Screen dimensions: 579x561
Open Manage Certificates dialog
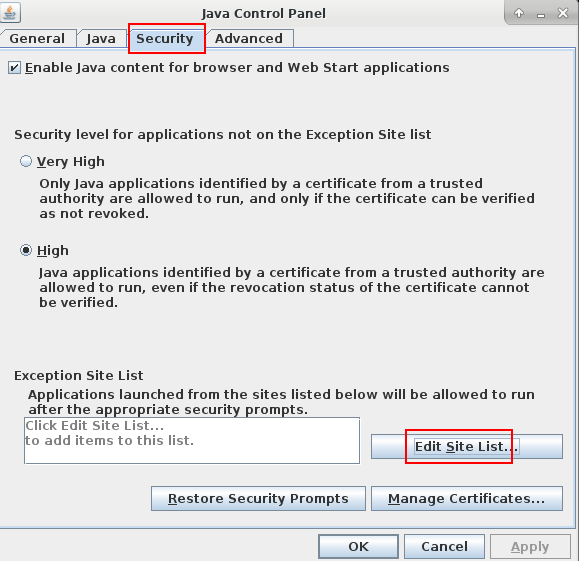click(x=467, y=499)
